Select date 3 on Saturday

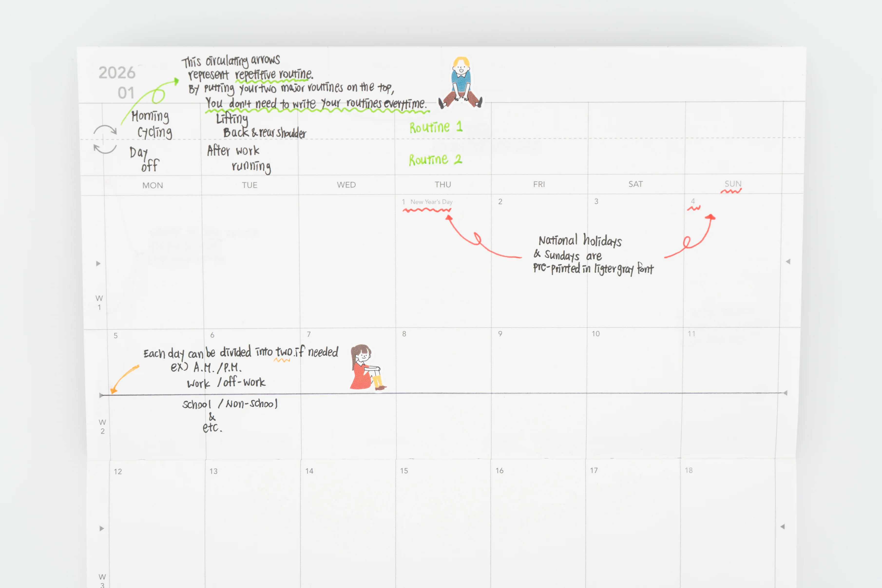[x=596, y=201]
